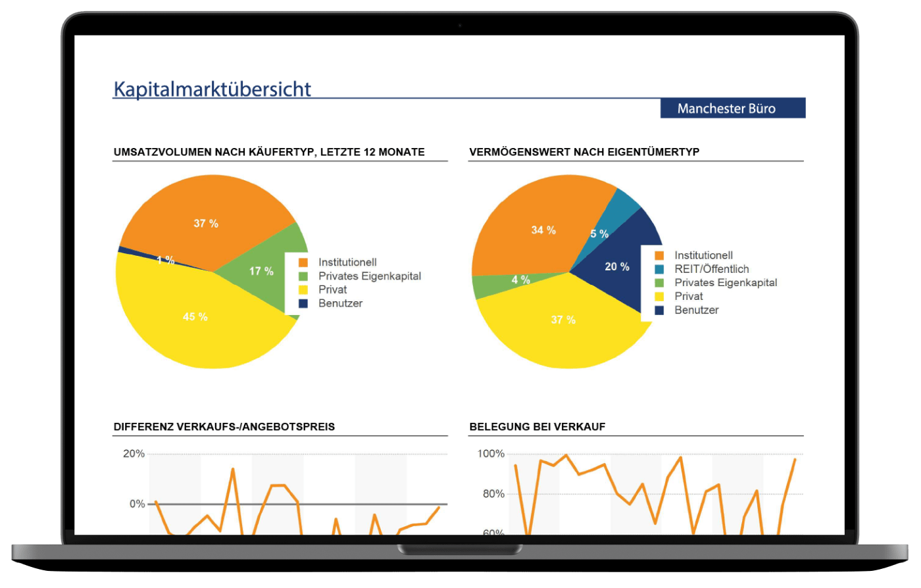Viewport: 921px width, 588px height.
Task: Click the Differenz Verkaufs-/Angebotspreis chart heading
Action: click(224, 427)
